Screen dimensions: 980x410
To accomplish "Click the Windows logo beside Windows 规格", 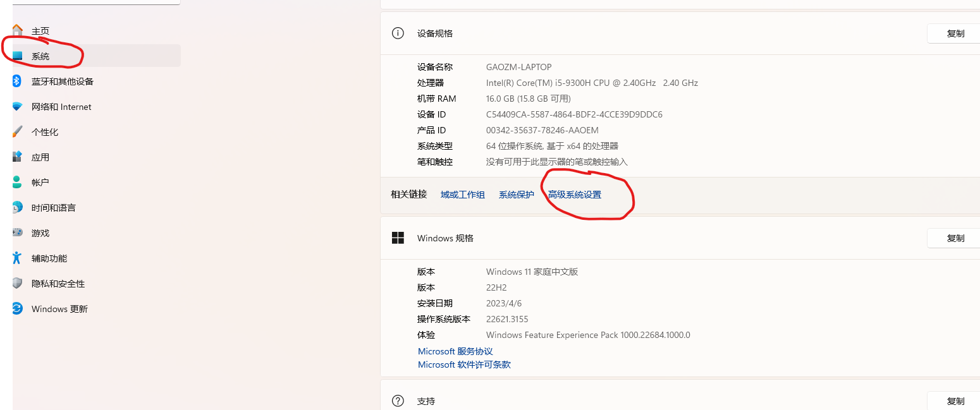I will coord(398,238).
